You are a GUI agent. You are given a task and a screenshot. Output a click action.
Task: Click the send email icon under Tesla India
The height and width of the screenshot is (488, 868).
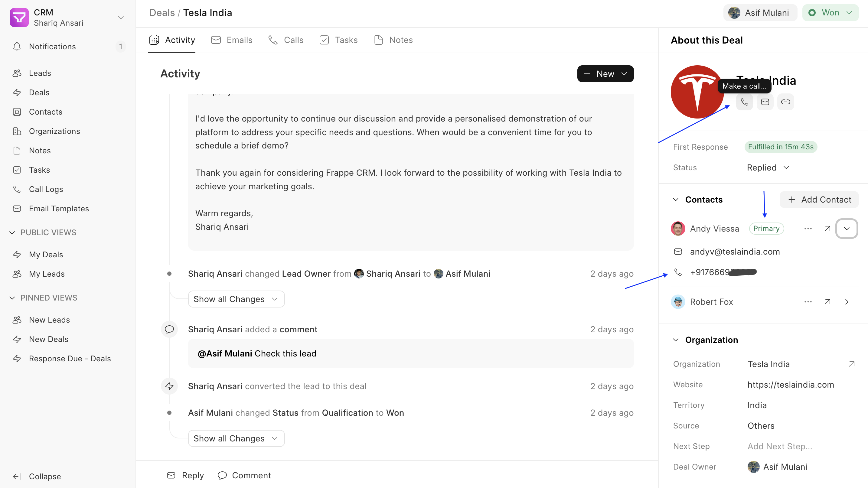point(765,102)
